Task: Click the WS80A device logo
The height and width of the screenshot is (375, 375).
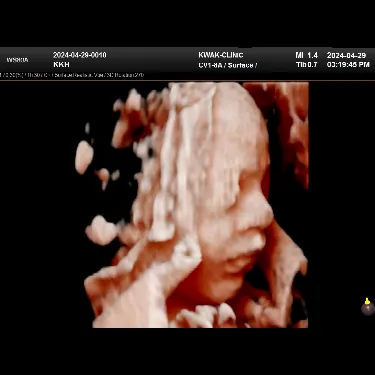Action: (17, 60)
